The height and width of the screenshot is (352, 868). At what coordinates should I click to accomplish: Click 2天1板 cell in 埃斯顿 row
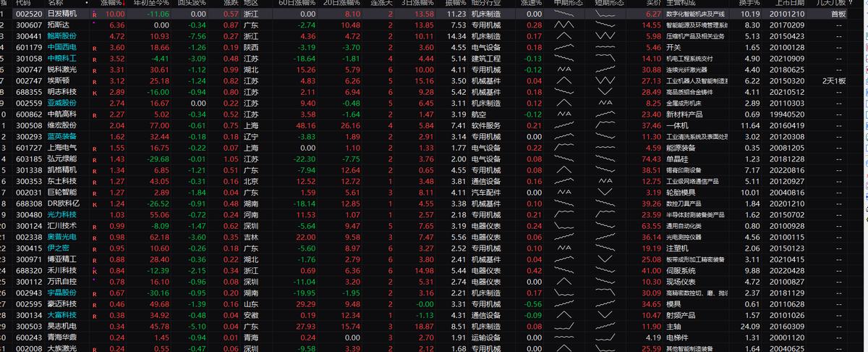click(835, 81)
